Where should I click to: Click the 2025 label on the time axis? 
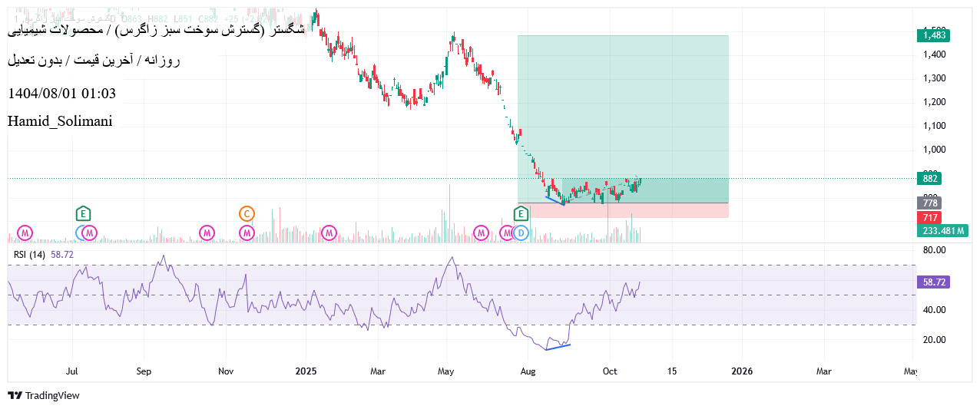point(306,371)
